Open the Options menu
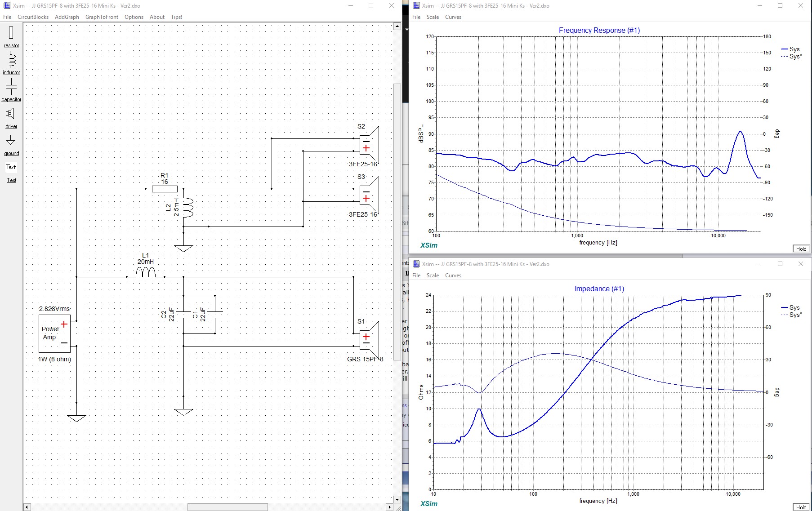 click(x=134, y=17)
